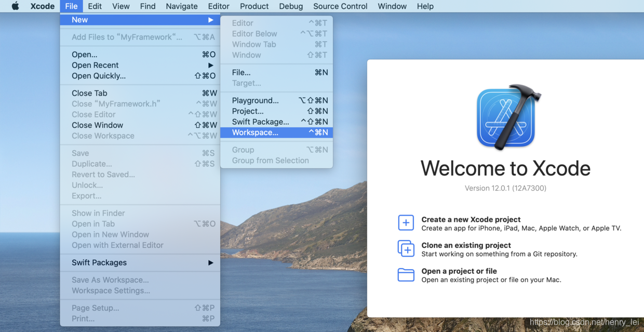644x332 pixels.
Task: Click the Welcome to Xcode heading
Action: 505,168
